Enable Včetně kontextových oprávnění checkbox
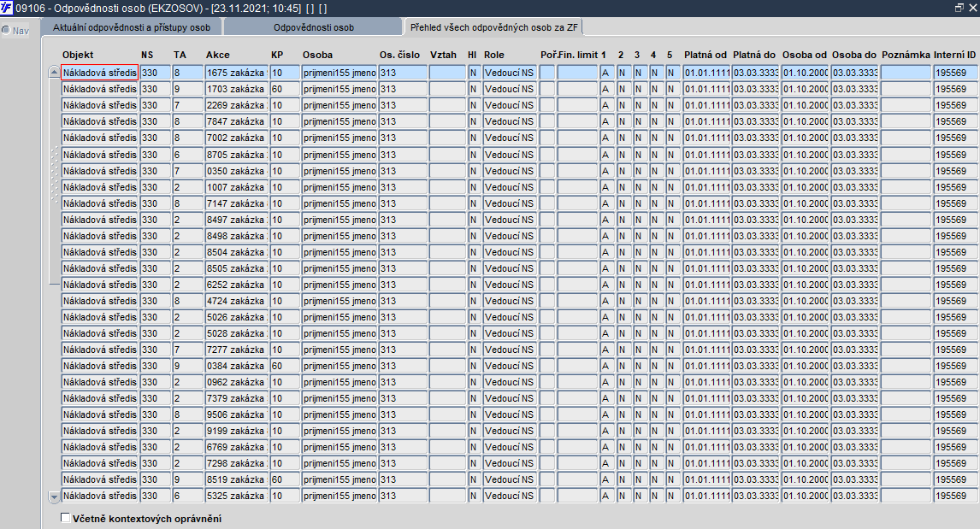Screen dimensions: 980x529 pos(65,518)
